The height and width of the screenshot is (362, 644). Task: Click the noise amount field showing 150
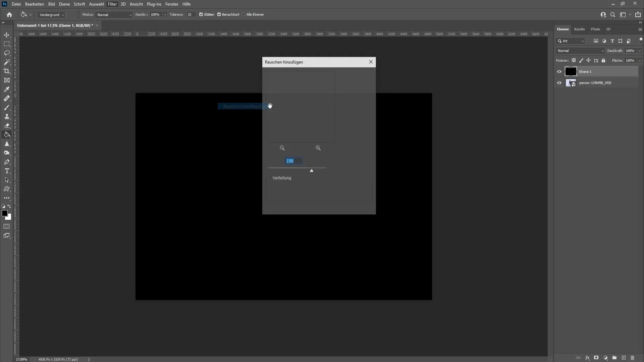293,161
